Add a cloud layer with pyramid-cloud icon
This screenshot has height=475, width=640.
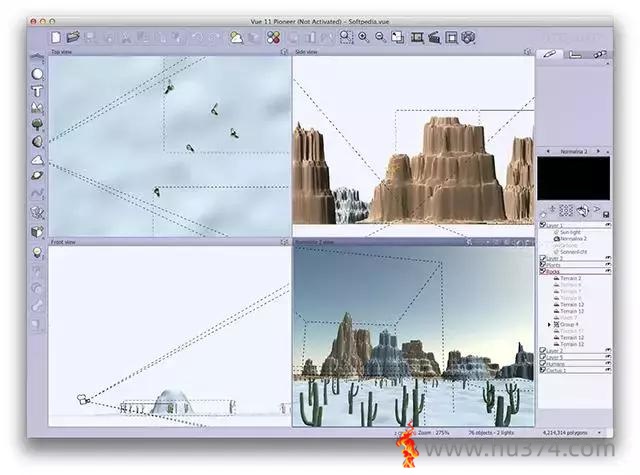pos(37,160)
